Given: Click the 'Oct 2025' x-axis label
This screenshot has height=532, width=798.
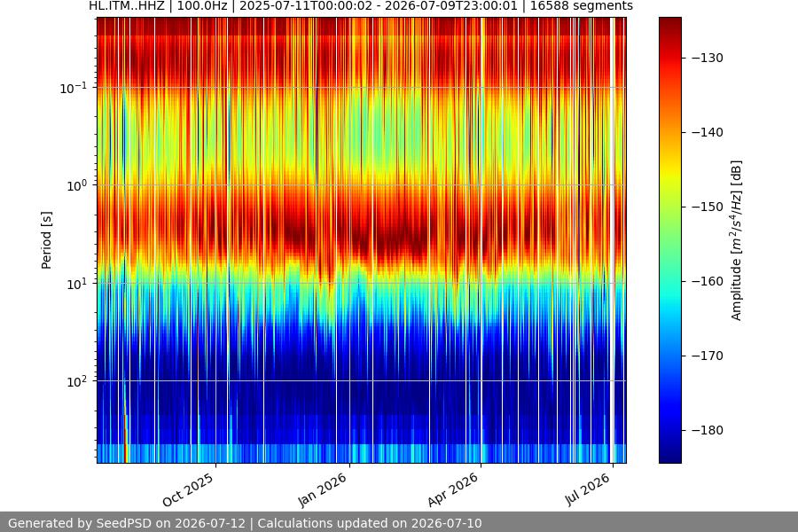Looking at the screenshot, I should 188,490.
